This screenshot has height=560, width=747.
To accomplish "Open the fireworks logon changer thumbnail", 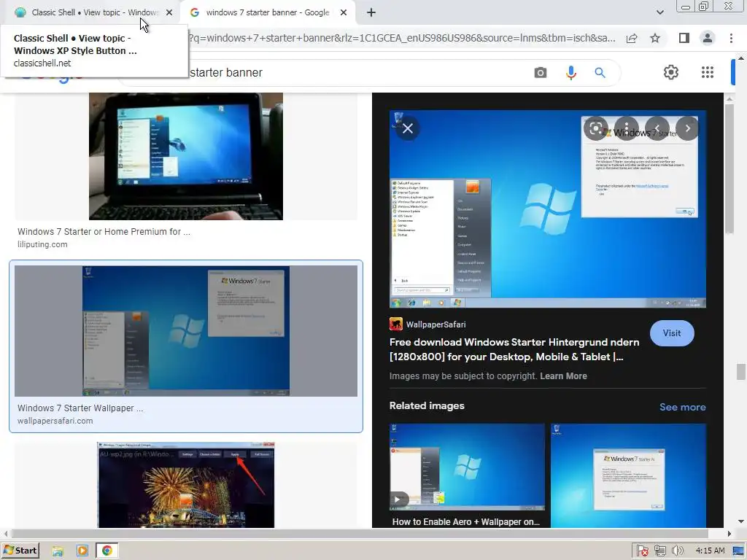I will 186,485.
